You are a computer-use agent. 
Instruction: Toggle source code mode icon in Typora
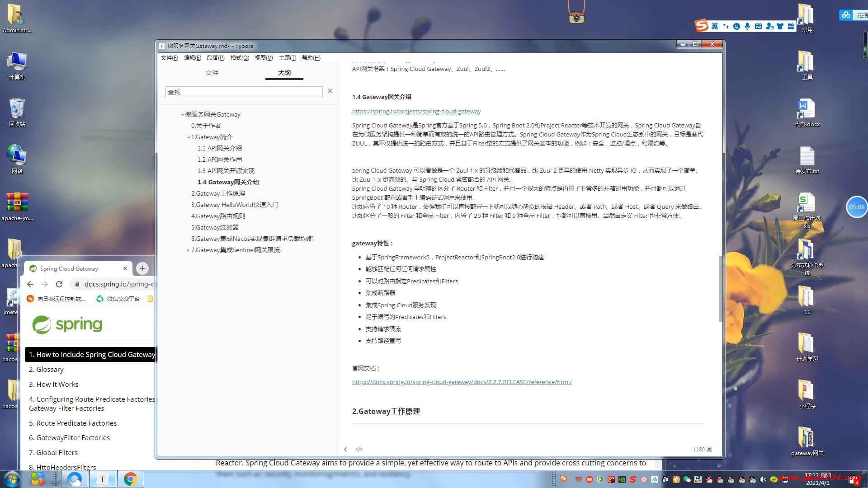(359, 449)
